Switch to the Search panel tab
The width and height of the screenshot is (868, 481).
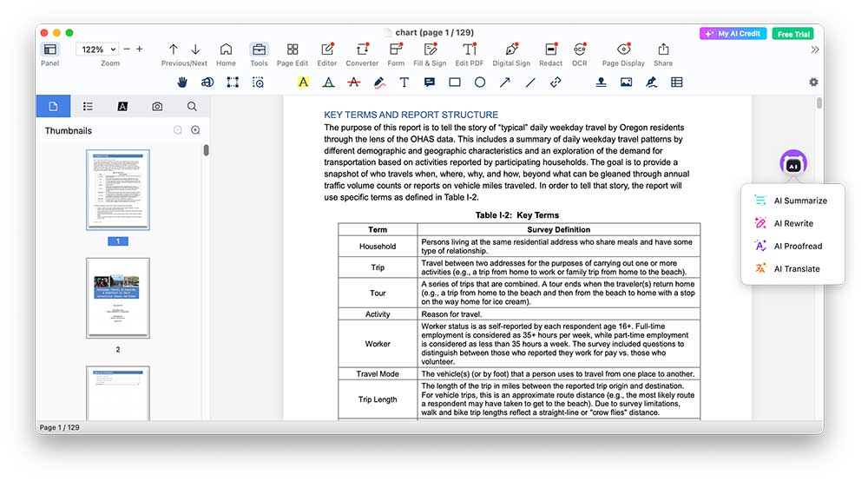pos(192,106)
